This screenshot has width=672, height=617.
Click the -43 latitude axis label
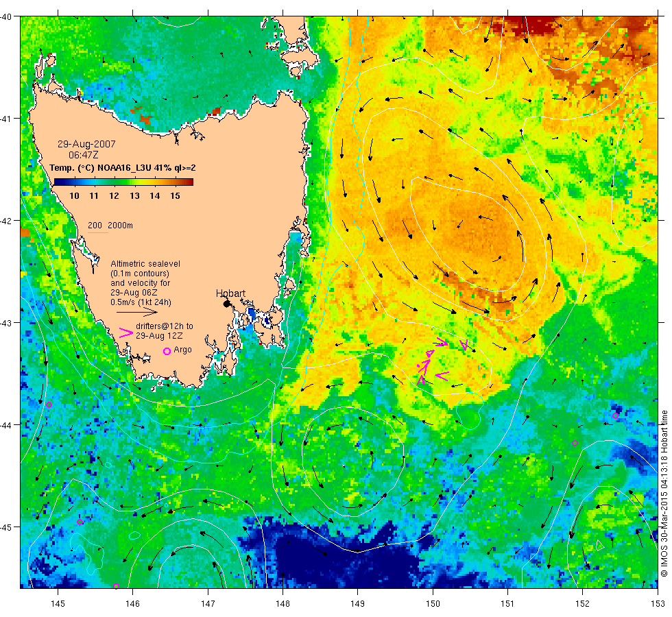click(x=6, y=323)
